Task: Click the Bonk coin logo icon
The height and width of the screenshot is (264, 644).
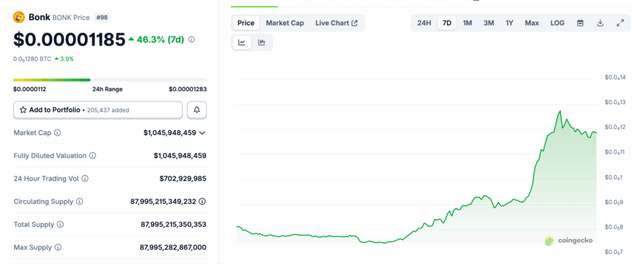Action: (x=19, y=18)
